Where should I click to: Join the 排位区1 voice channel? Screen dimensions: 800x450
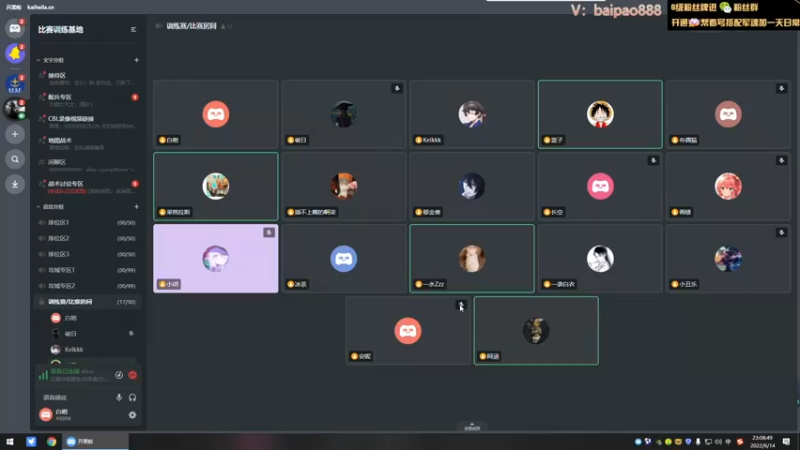click(88, 222)
